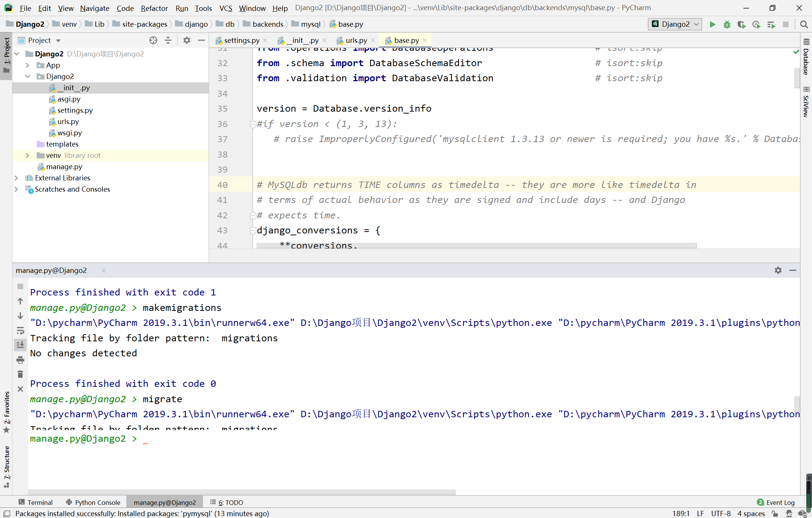Viewport: 812px width, 518px height.
Task: Go down the console stack trace
Action: click(20, 316)
